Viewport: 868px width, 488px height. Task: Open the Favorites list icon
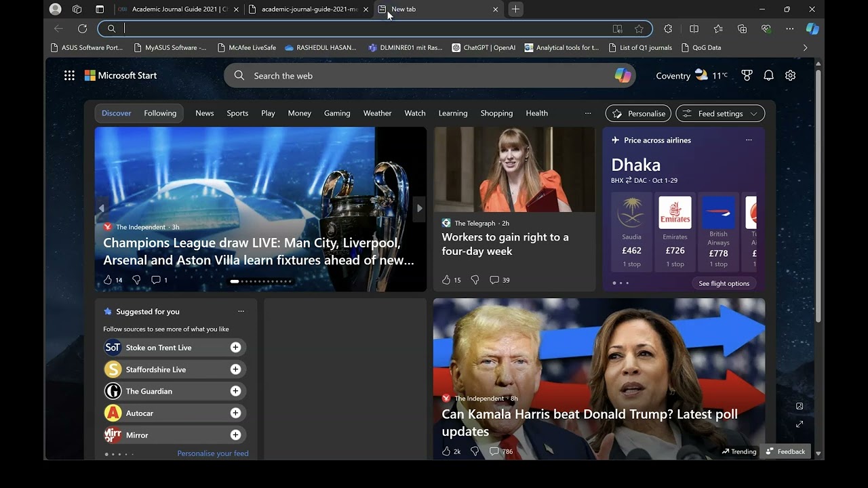(x=718, y=28)
